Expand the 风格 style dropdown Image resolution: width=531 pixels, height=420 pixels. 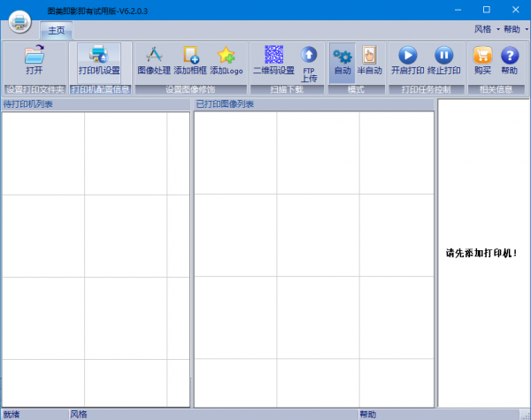click(x=486, y=29)
